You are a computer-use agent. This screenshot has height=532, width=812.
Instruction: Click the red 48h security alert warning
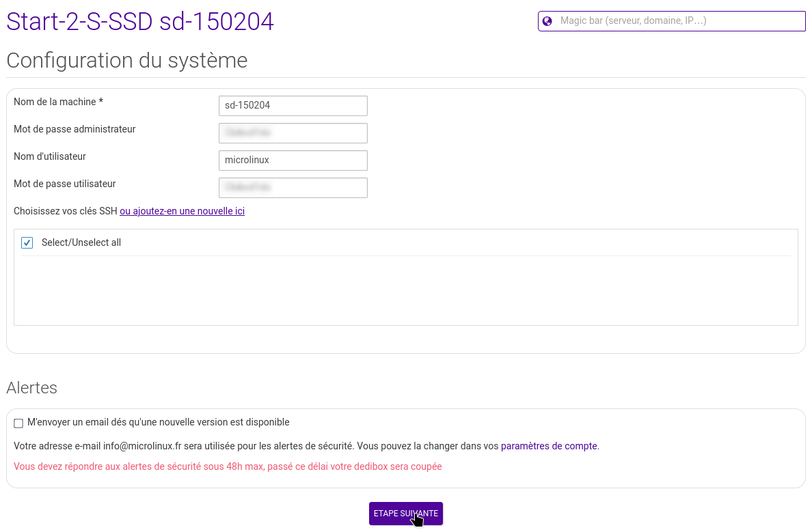(x=228, y=467)
